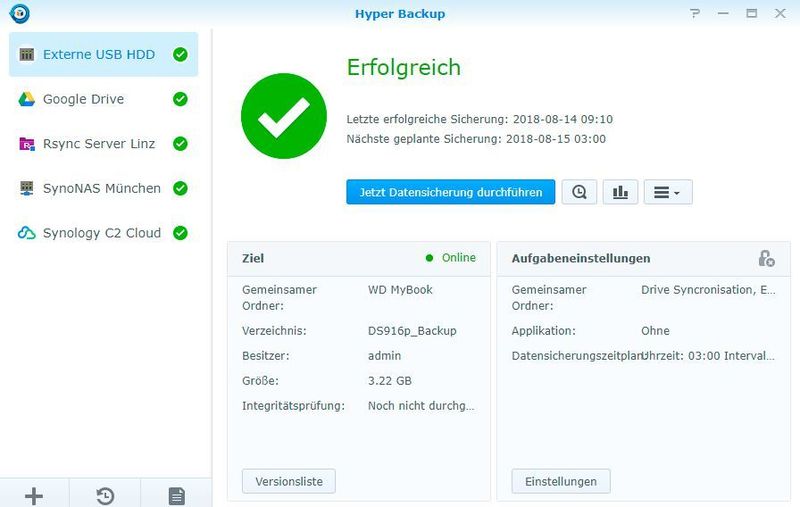This screenshot has height=507, width=800.
Task: Close the Hyper Backup window
Action: click(x=780, y=13)
